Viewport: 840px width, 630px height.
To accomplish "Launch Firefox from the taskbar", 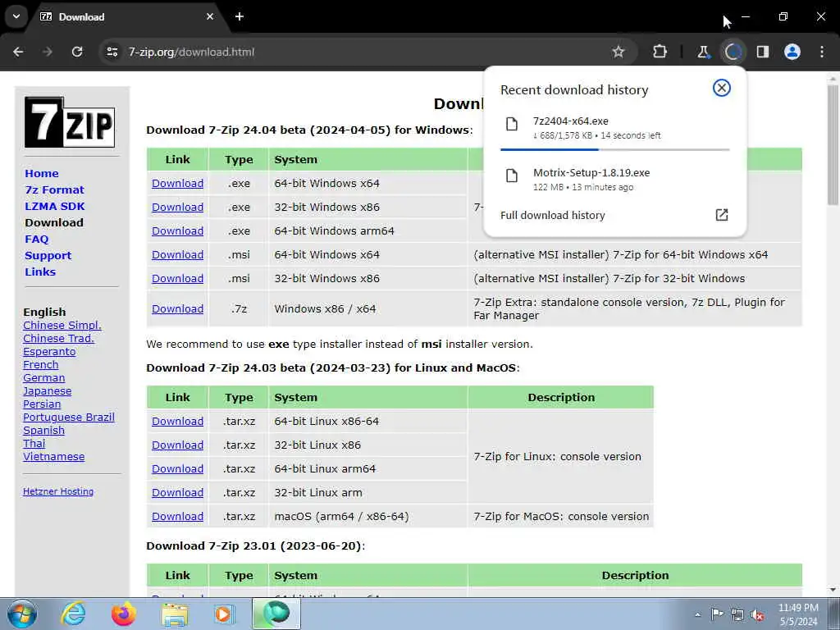I will click(124, 614).
